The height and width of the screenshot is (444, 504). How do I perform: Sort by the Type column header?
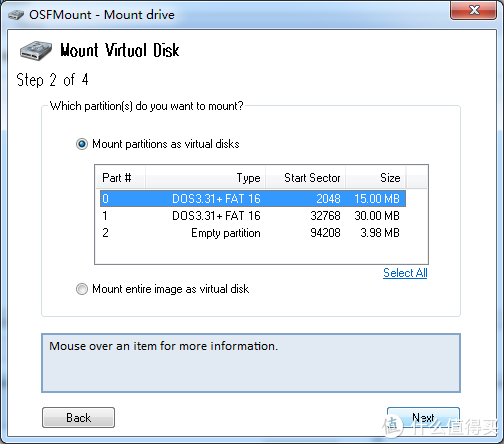point(205,178)
